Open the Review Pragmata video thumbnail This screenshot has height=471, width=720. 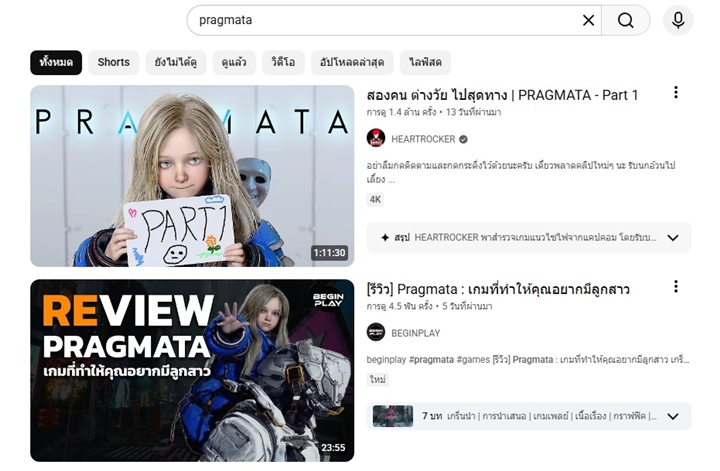pyautogui.click(x=192, y=370)
